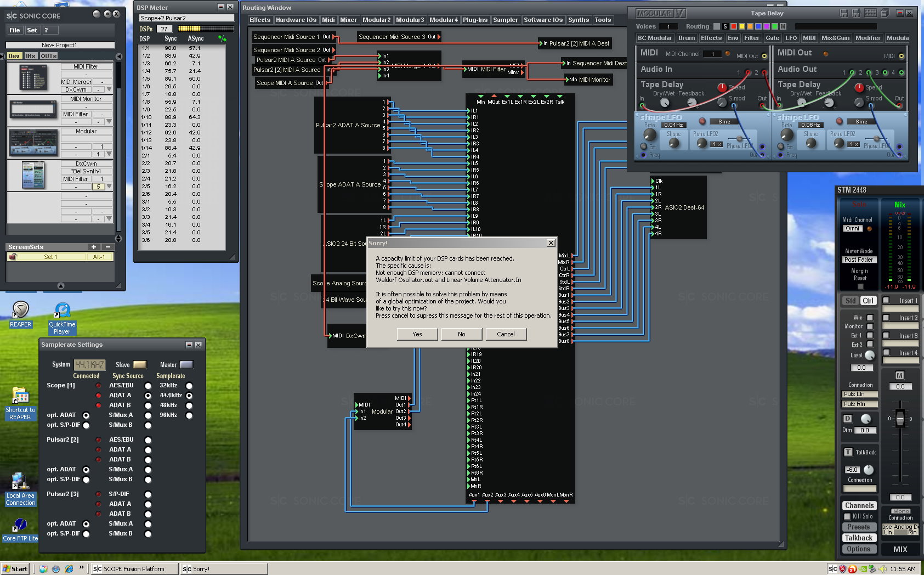Add a new ScreenSet with plus icon

click(94, 247)
